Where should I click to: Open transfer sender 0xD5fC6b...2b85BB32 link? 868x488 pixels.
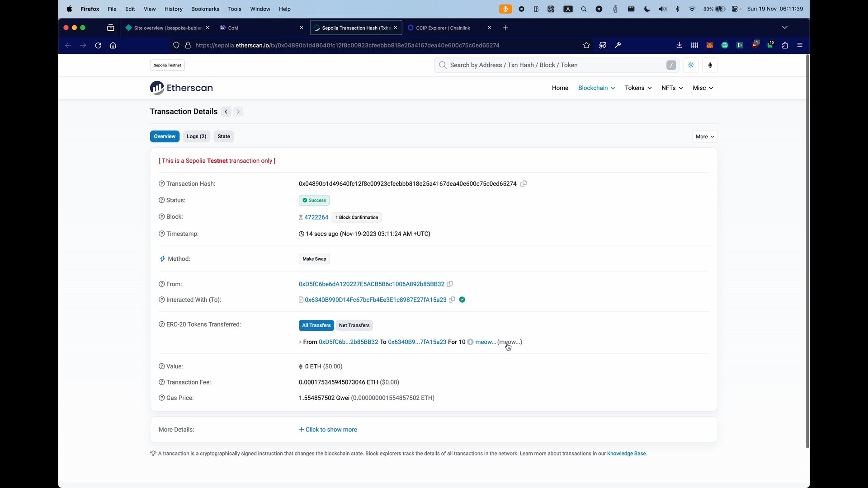coord(348,342)
